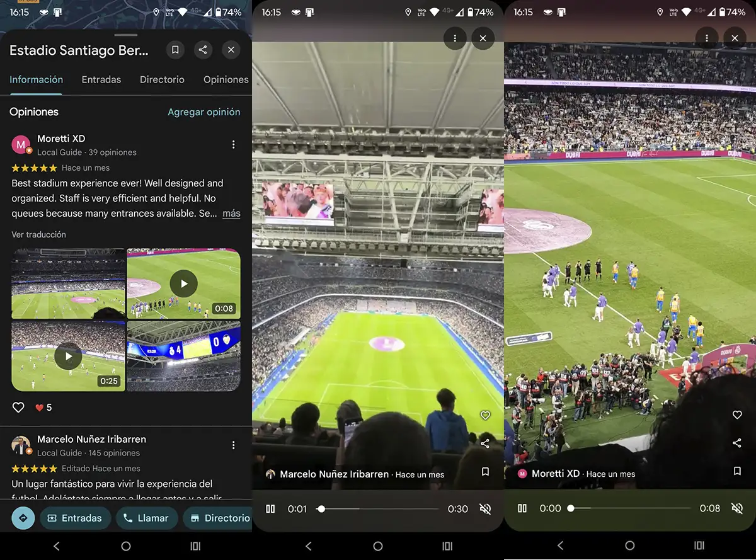
Task: Share Moretti XD's video
Action: click(736, 443)
